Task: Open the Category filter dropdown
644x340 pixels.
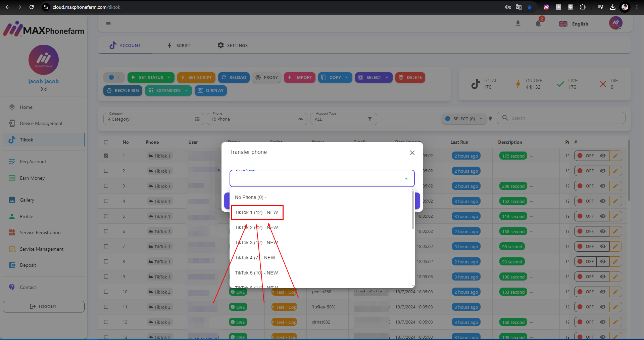Action: coord(154,119)
